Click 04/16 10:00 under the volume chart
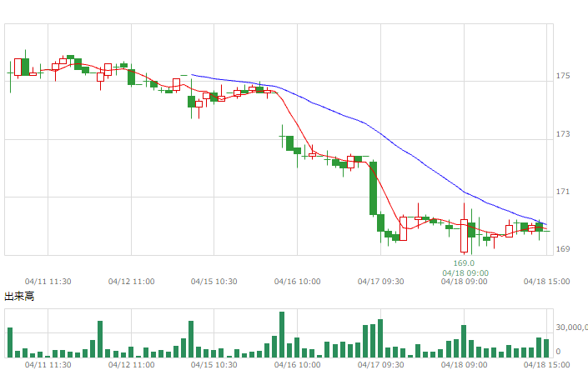Viewport: 588px width, 375px height. click(298, 364)
